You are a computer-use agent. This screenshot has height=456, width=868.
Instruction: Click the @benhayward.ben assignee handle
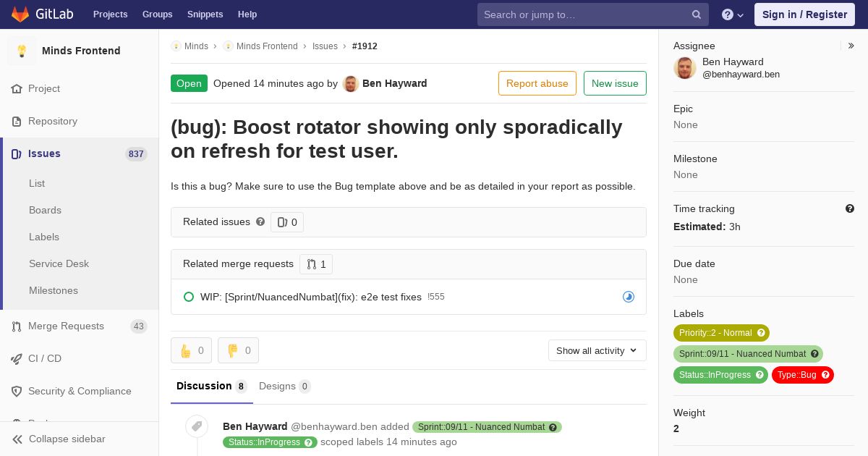point(741,75)
